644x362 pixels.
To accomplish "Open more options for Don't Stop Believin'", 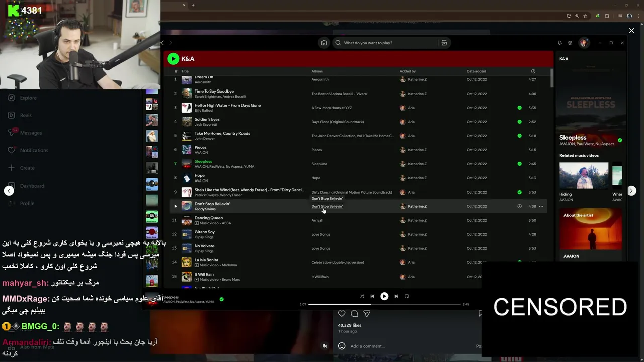I will pos(541,206).
